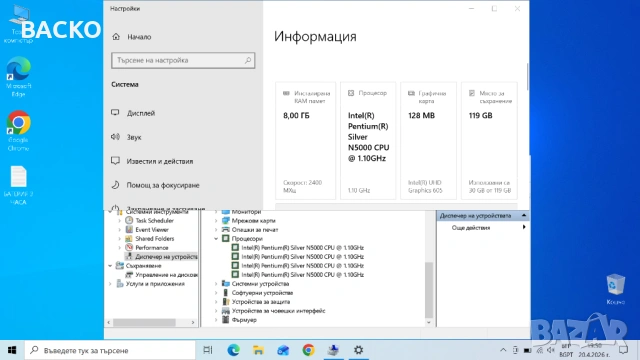
Task: Open the Windows Start menu
Action: tap(12, 350)
